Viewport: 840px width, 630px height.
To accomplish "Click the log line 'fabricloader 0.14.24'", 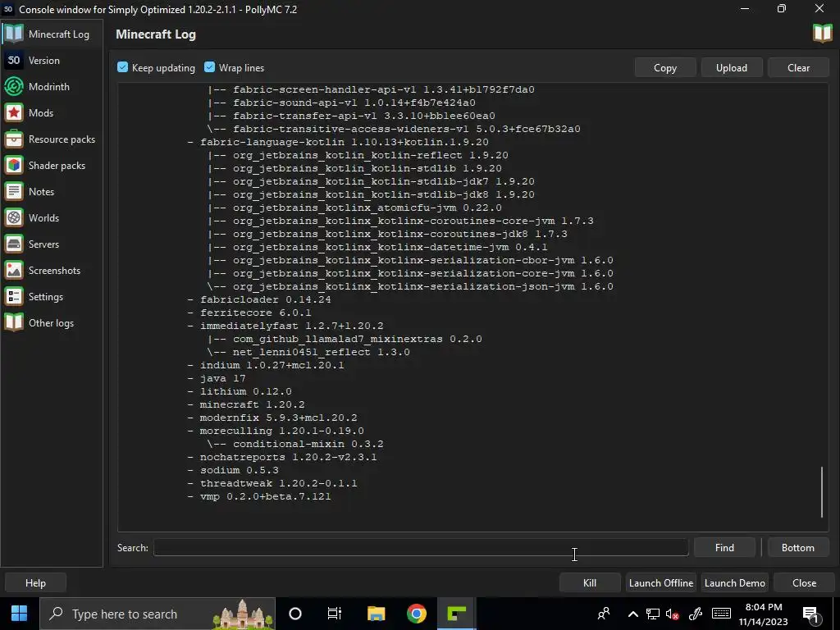I will [x=265, y=299].
